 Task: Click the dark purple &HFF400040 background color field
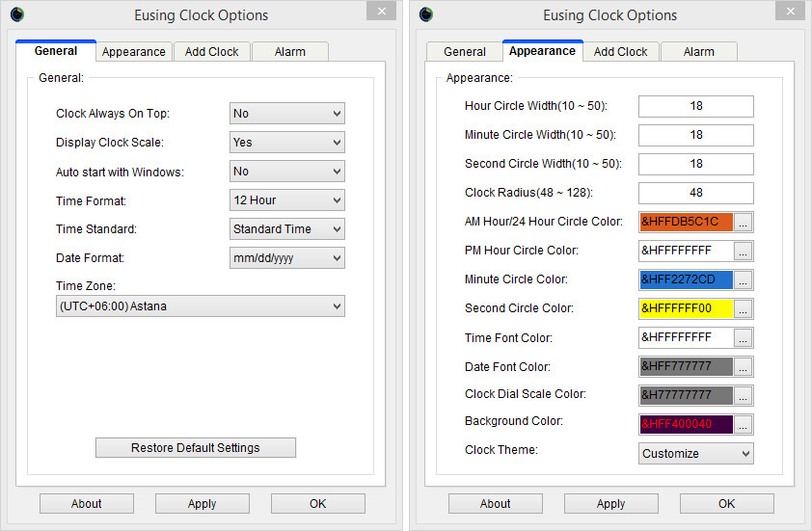point(687,424)
